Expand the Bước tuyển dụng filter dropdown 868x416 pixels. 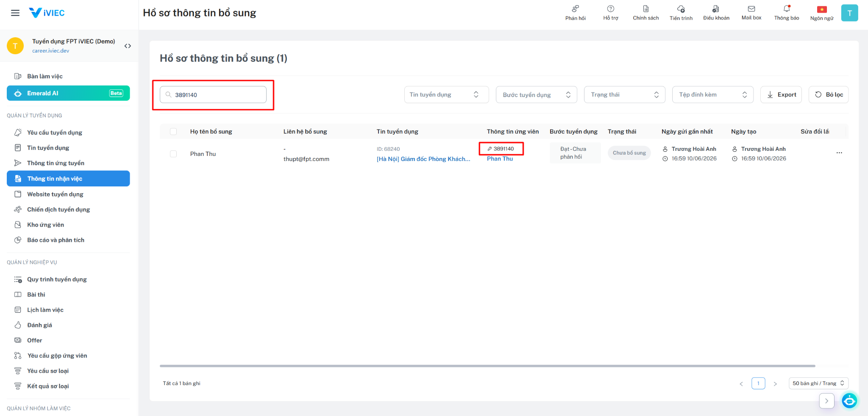coord(536,94)
